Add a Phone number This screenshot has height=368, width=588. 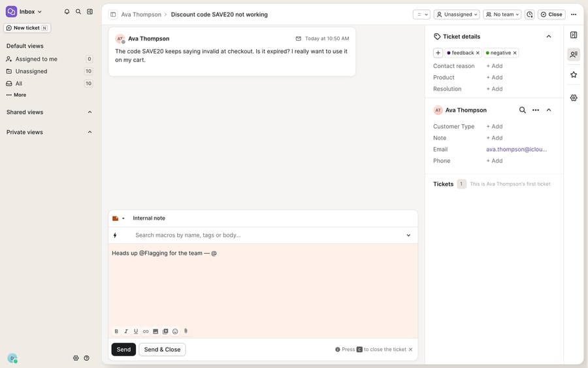495,161
